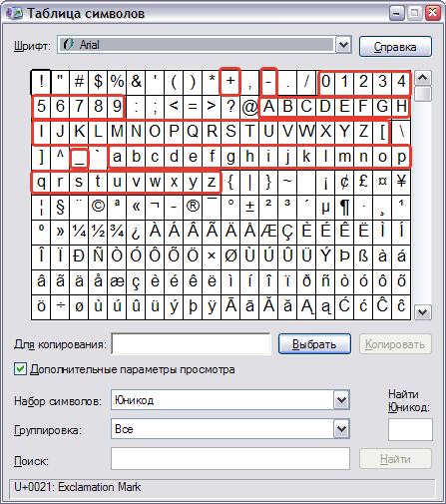Viewport: 446px width, 504px height.
Task: Select the Ñ capital character
Action: pyautogui.click(x=98, y=256)
